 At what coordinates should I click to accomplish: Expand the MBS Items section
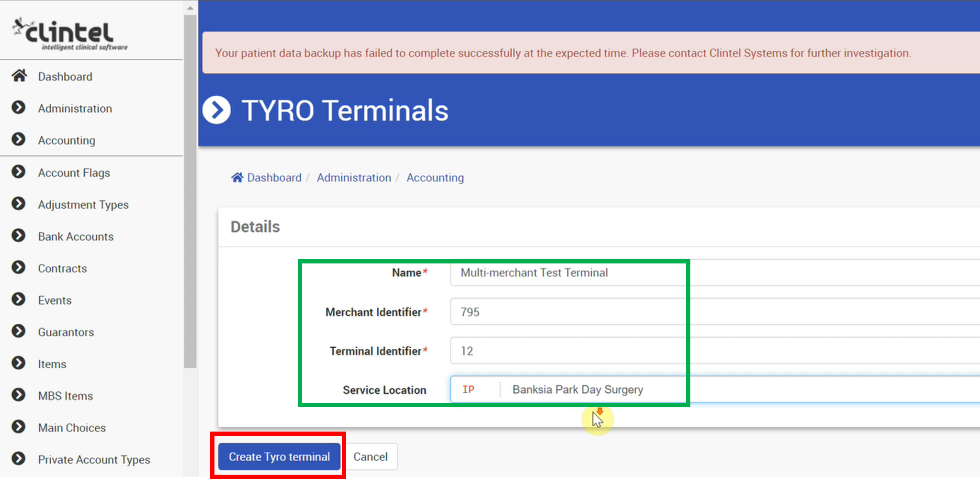tap(18, 395)
